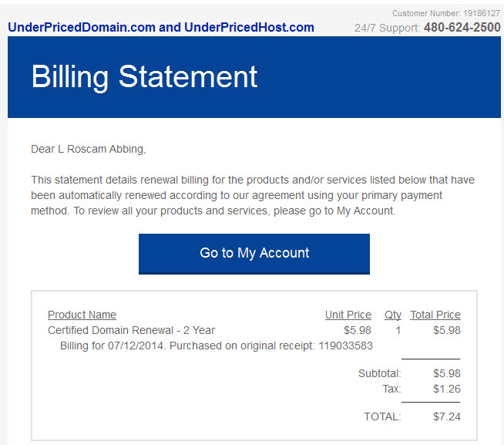Select the Customer Number 19186127 text

tap(446, 13)
